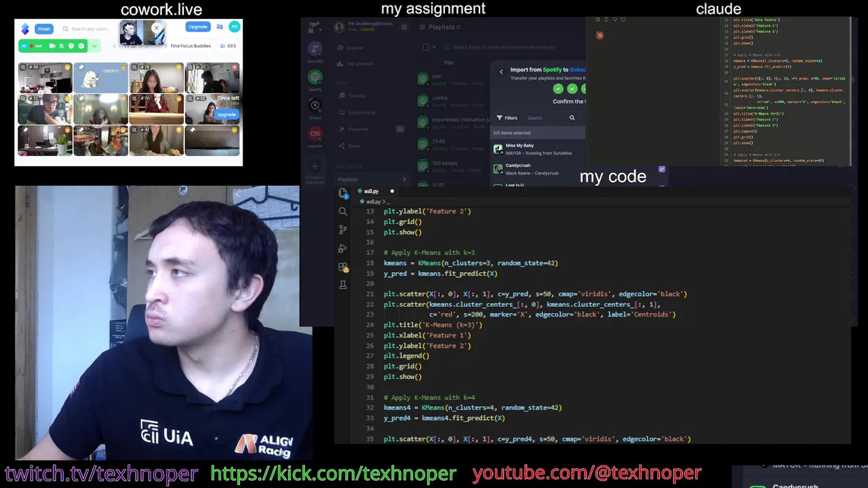Open settings gear in green Live bar

point(81,46)
